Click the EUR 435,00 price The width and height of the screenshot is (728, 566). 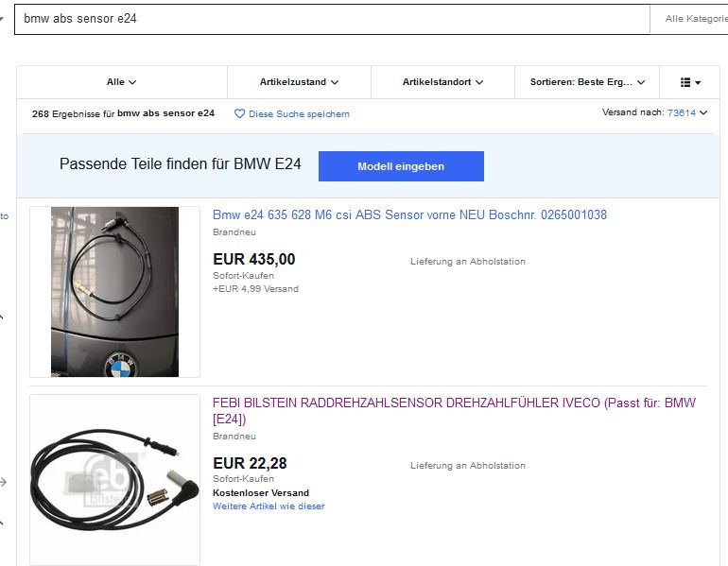[x=253, y=259]
